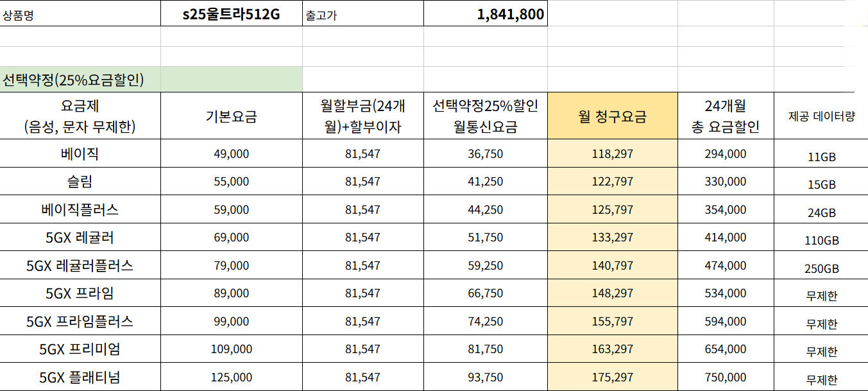Select the 선택약정25%할인 월통신요금 header cell
The height and width of the screenshot is (391, 868).
pyautogui.click(x=485, y=116)
